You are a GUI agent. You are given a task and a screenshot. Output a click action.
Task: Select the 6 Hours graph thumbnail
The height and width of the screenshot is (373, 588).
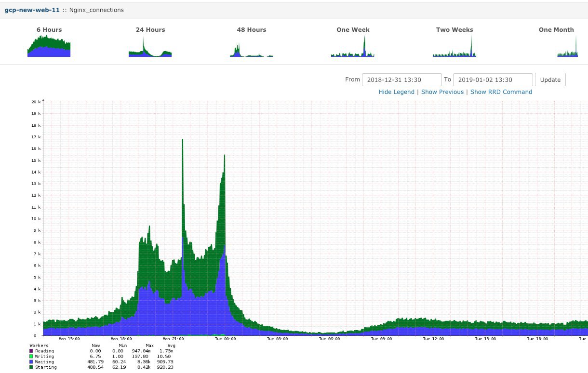[x=49, y=46]
